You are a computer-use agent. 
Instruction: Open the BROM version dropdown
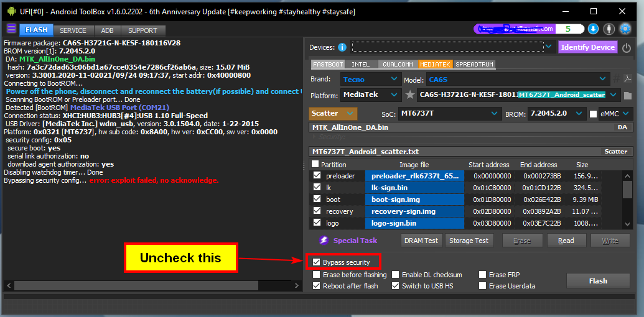click(557, 114)
